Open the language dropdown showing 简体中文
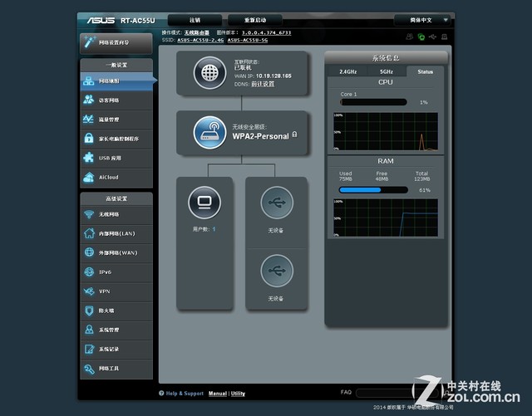 (422, 20)
